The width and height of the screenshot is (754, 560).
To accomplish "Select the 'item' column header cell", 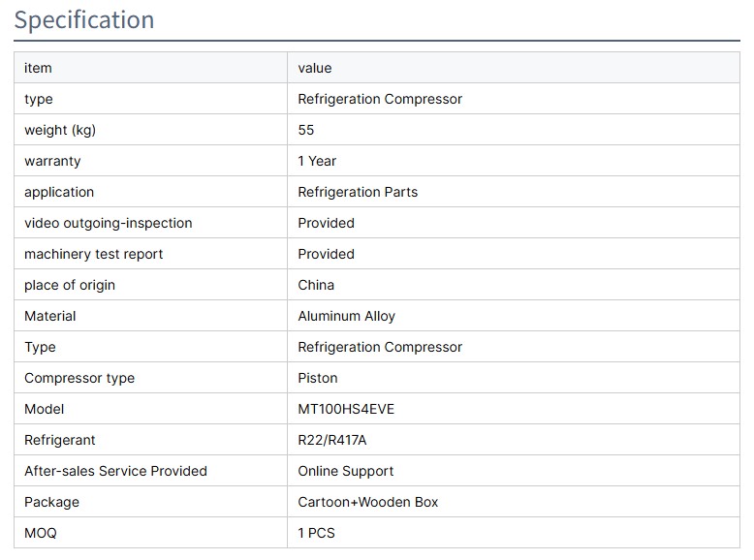I will point(38,68).
